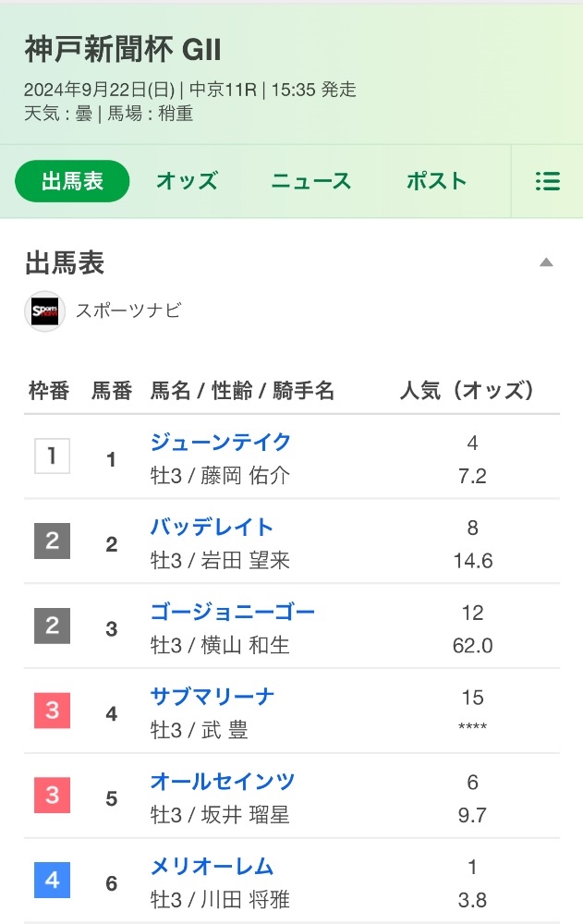Click the gray frame 2 badge beside バッデレイト
This screenshot has width=583, height=924.
pos(52,541)
